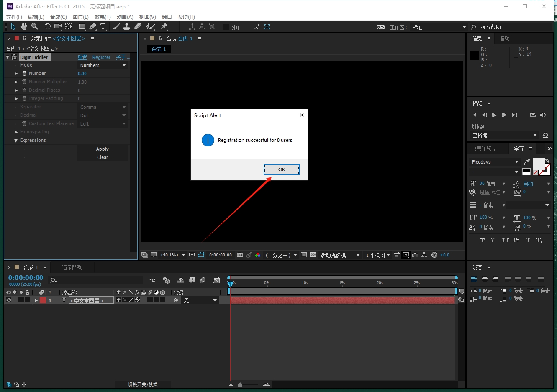Open the Mode dropdown showing Numbers
This screenshot has width=557, height=392.
(103, 65)
